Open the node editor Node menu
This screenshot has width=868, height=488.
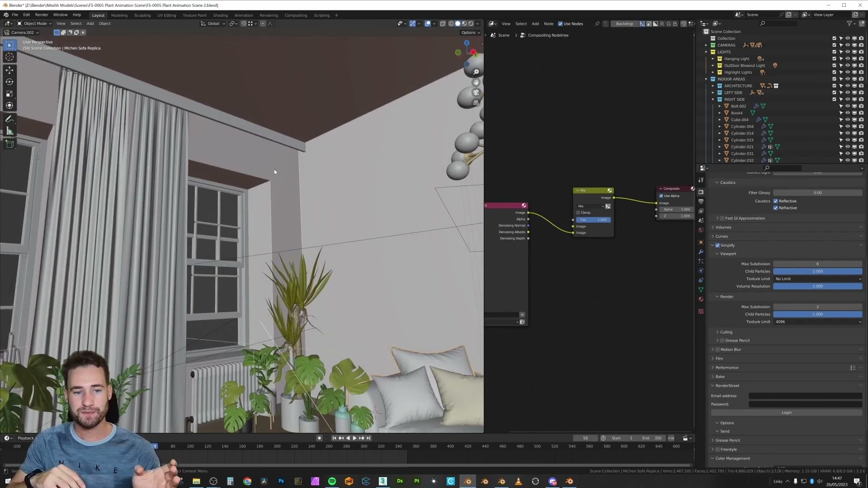(548, 24)
